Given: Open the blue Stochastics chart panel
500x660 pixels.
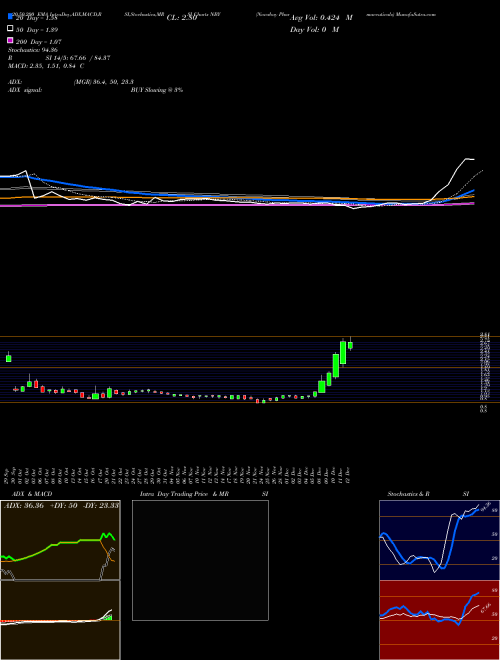Looking at the screenshot, I should pyautogui.click(x=439, y=540).
